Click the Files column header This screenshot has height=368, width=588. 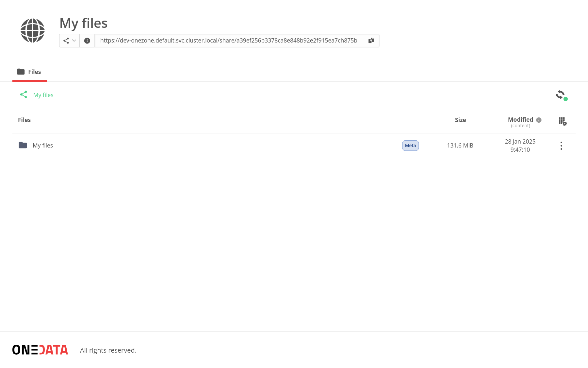coord(24,120)
